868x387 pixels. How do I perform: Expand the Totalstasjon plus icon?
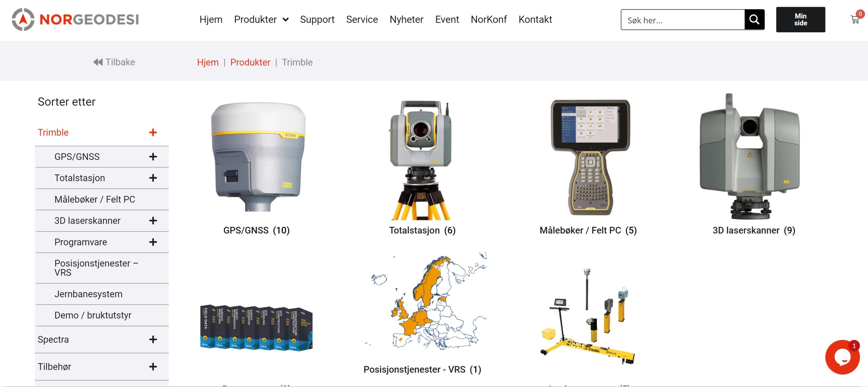point(153,178)
